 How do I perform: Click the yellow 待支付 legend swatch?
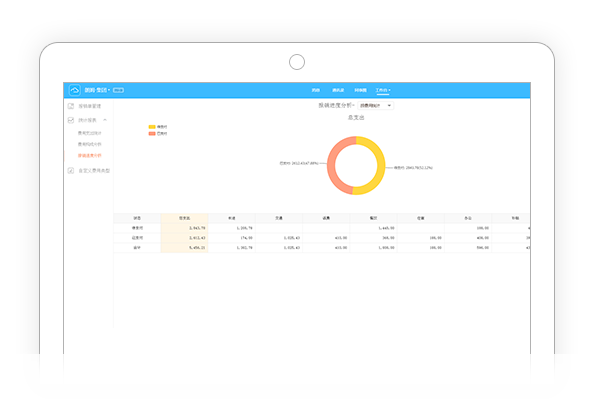point(152,127)
